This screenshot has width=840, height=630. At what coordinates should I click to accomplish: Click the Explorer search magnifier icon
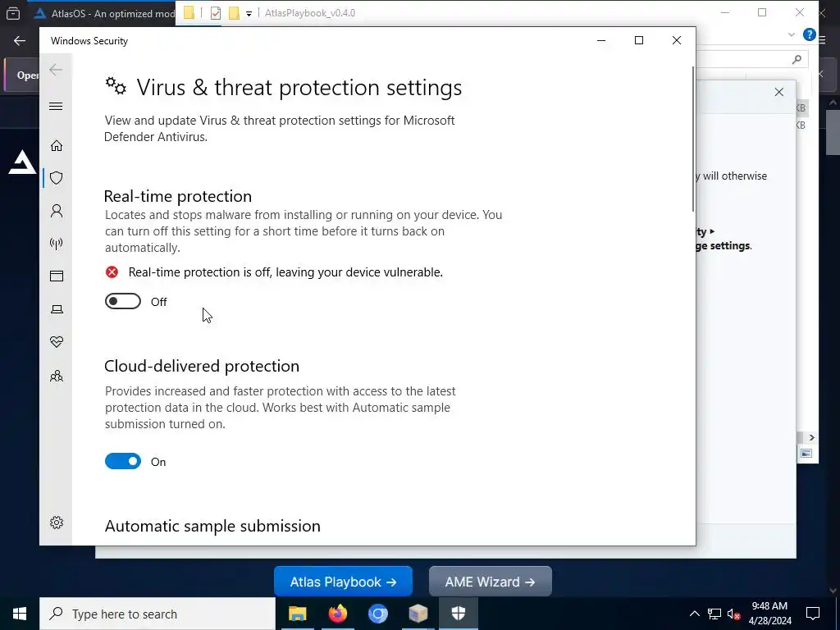(x=797, y=59)
